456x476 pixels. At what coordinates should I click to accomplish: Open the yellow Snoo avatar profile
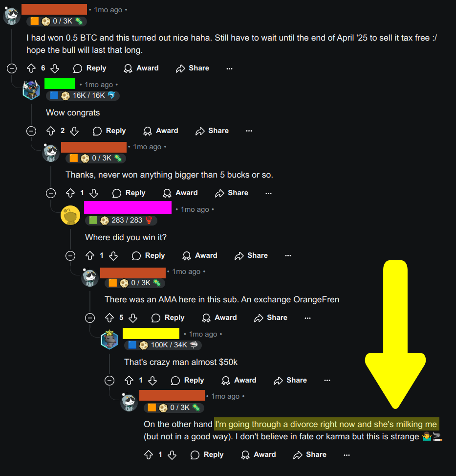coord(70,215)
